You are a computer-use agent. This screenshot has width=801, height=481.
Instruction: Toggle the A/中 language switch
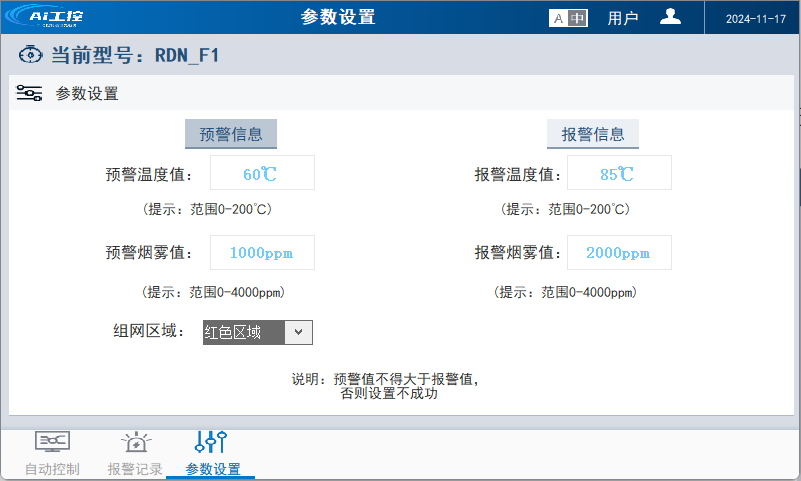point(568,18)
